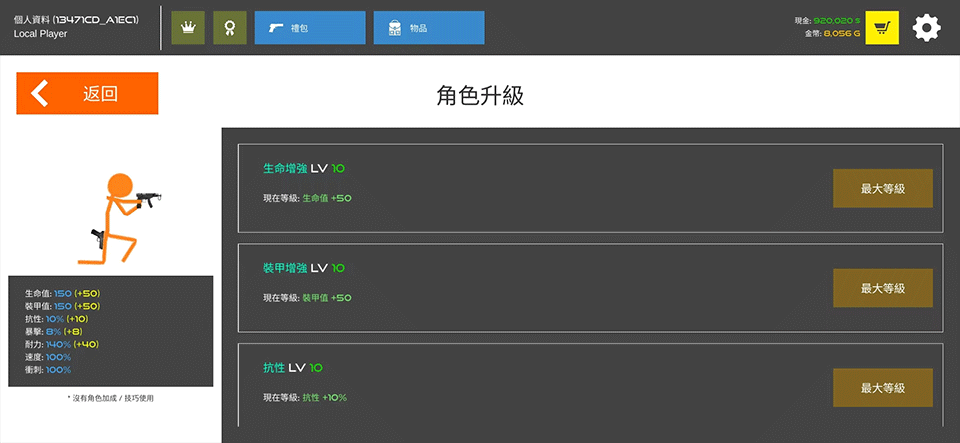960x443 pixels.
Task: Open the yellow shopping cart store
Action: point(882,28)
